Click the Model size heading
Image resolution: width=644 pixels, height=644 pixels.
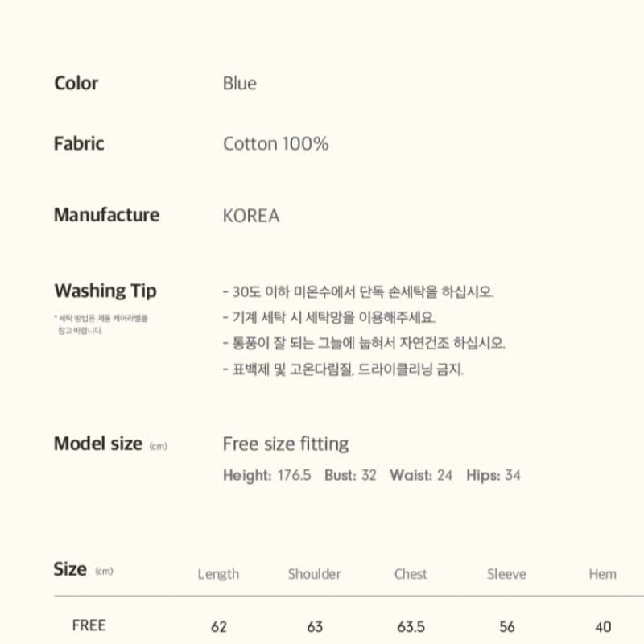coord(97,444)
